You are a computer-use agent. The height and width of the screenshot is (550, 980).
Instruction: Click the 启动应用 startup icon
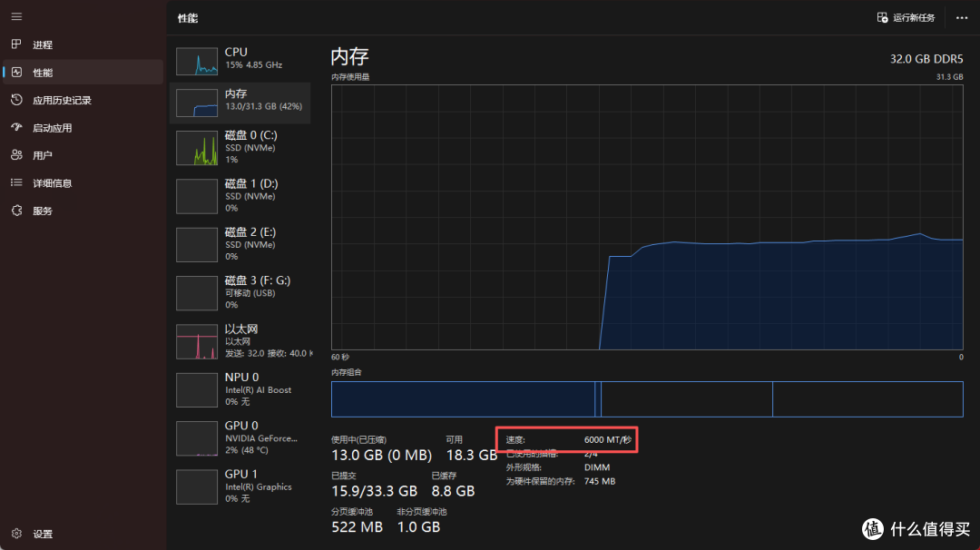pyautogui.click(x=17, y=127)
